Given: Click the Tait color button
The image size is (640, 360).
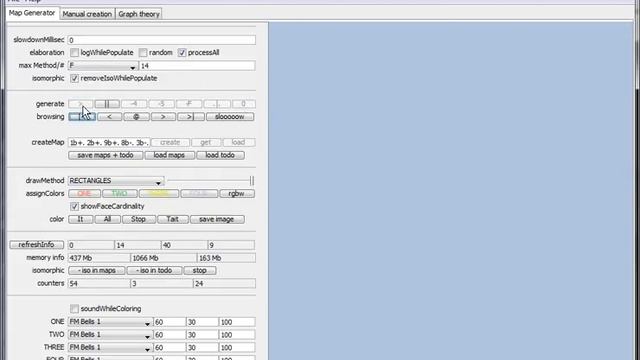Looking at the screenshot, I should click(173, 219).
